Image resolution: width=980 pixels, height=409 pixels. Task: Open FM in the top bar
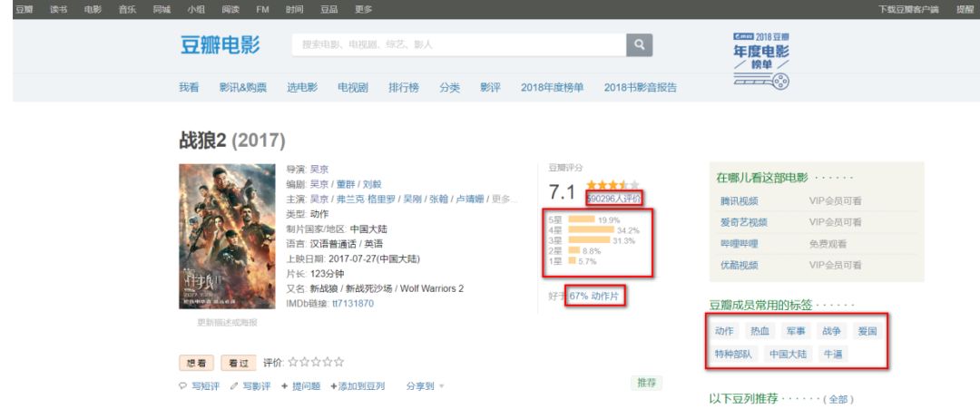pyautogui.click(x=262, y=9)
